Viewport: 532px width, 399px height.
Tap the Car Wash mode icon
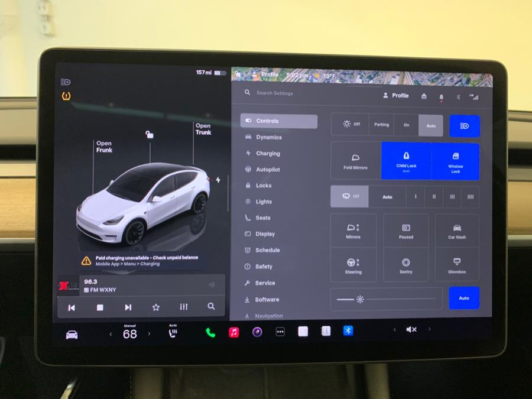click(x=456, y=230)
